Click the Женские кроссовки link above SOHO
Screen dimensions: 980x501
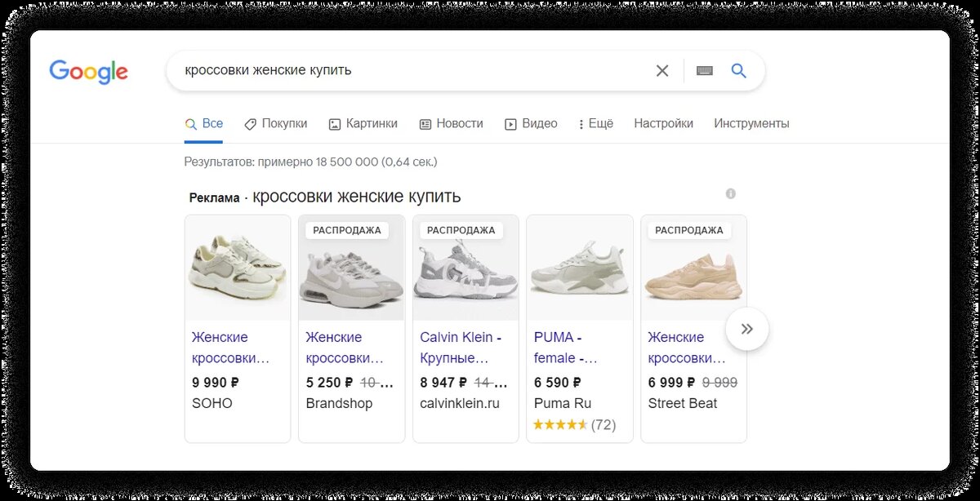click(230, 348)
